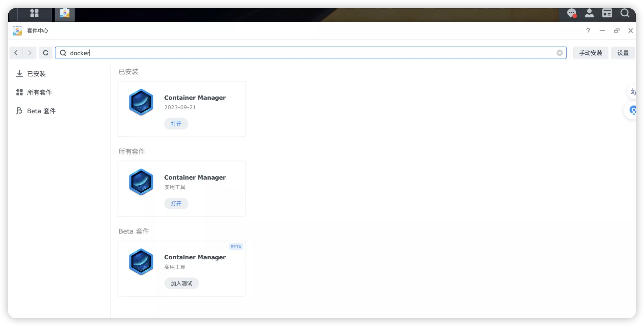Click the Beta Container Manager icon
Viewport: 644px width, 326px height.
tap(141, 262)
